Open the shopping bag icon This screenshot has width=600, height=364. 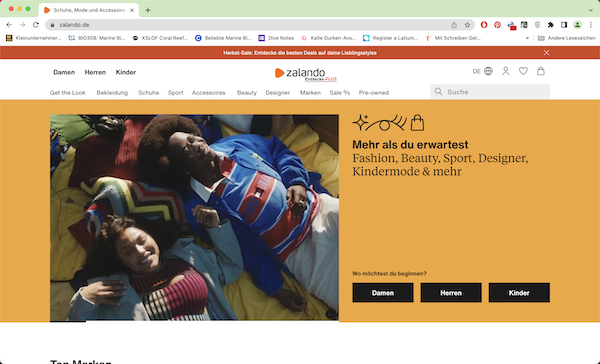(x=540, y=71)
